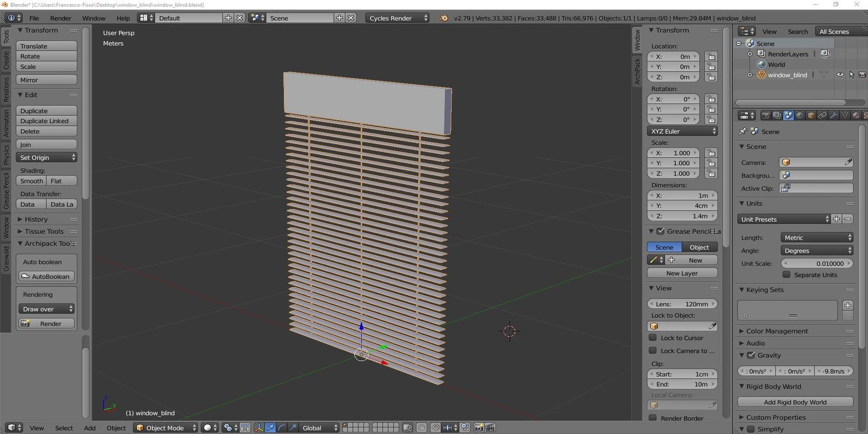Open the World properties tab (globe icon)
This screenshot has height=434, width=868.
(800, 115)
